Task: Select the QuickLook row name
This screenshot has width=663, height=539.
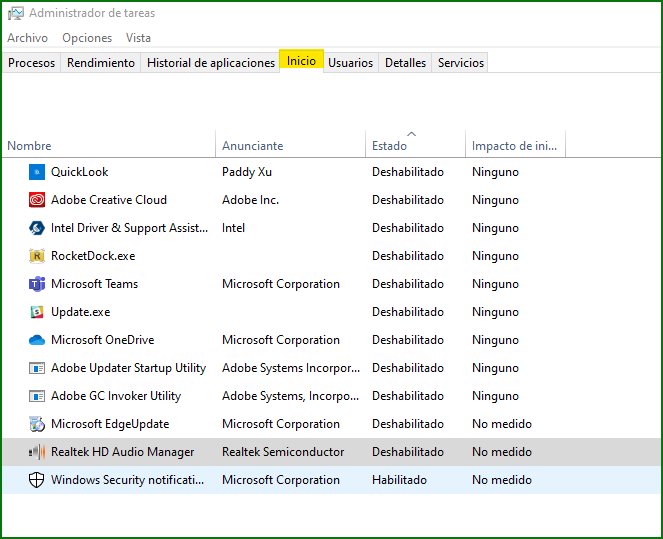Action: pyautogui.click(x=79, y=172)
